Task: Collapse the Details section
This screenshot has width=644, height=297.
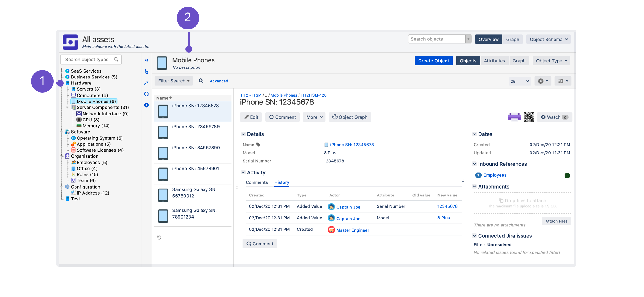Action: coord(243,134)
